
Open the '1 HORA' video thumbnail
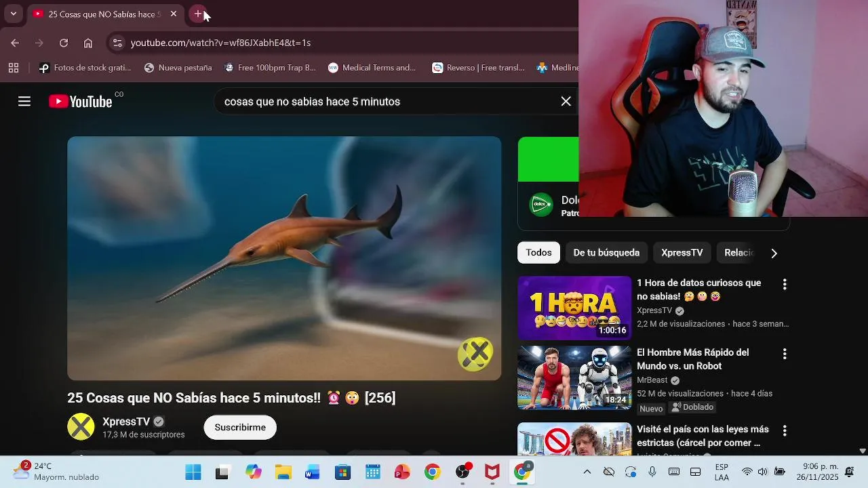click(574, 308)
